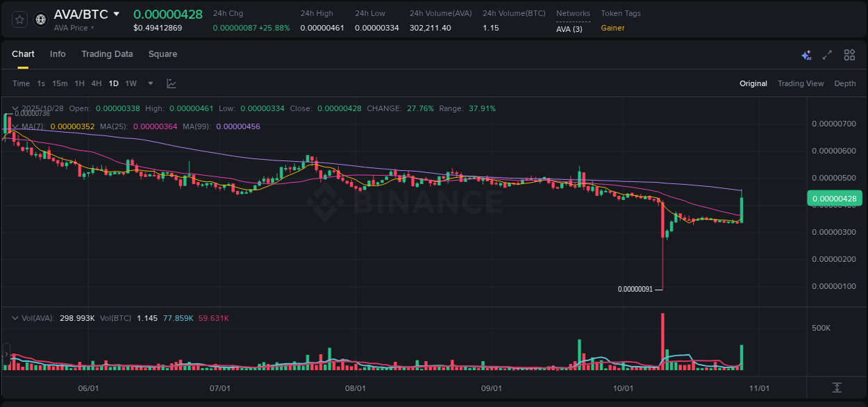Open the Depth chart view
The image size is (868, 407).
844,83
